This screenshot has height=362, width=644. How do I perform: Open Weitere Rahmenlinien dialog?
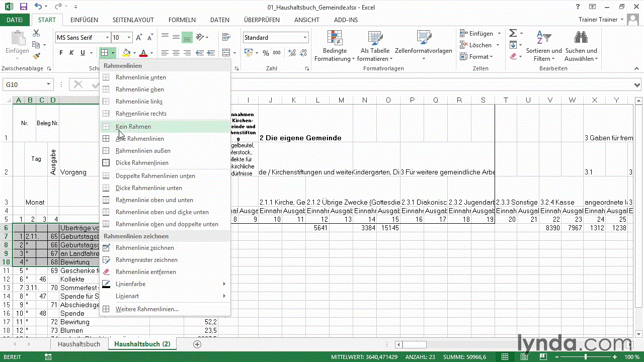click(165, 309)
